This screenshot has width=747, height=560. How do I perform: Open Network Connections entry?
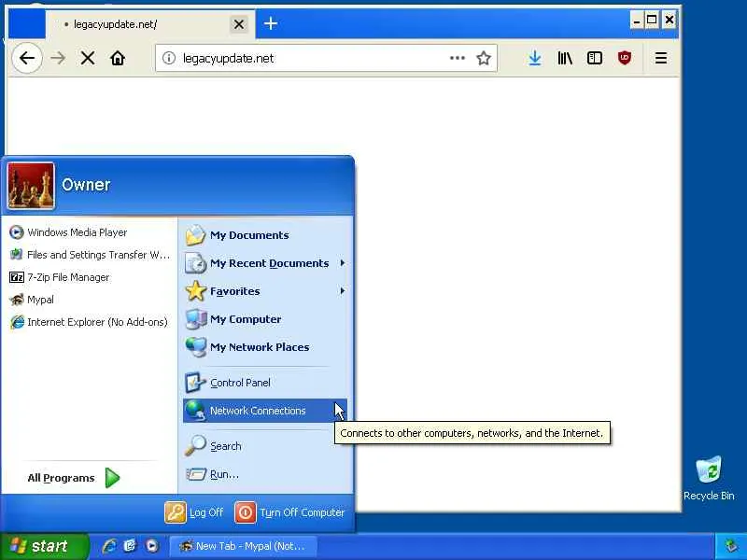[265, 411]
